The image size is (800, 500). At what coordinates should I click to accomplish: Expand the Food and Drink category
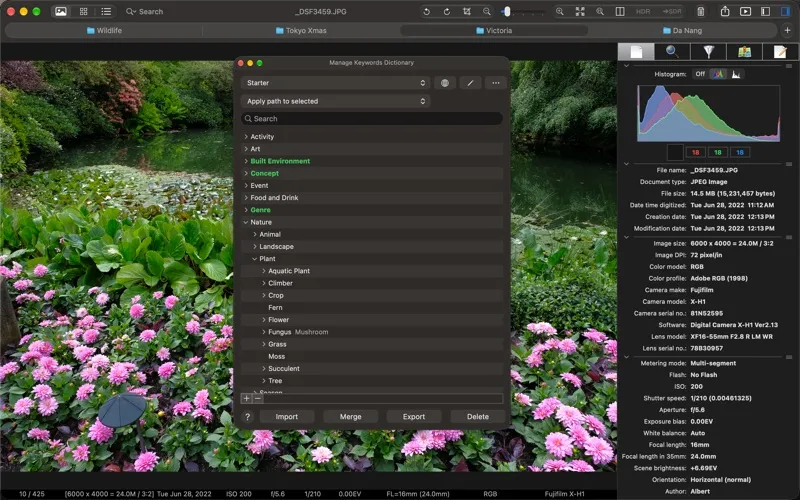click(x=246, y=198)
